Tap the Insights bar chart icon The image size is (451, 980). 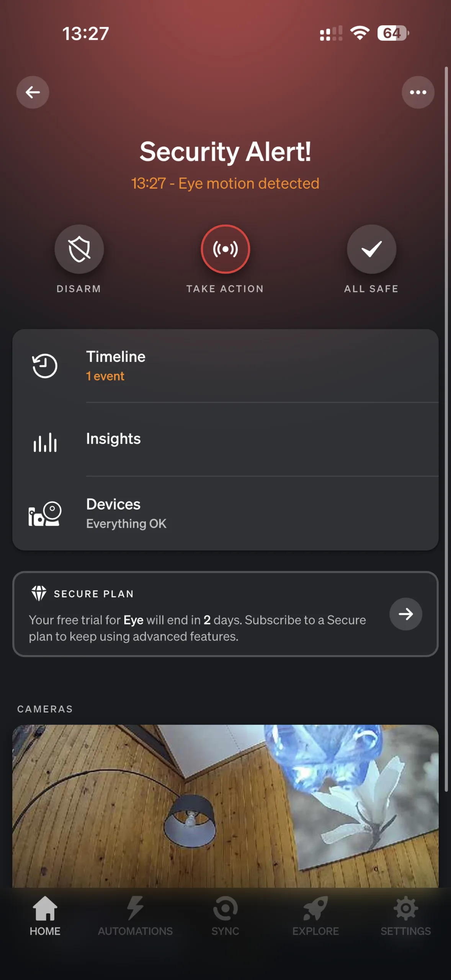(x=45, y=443)
